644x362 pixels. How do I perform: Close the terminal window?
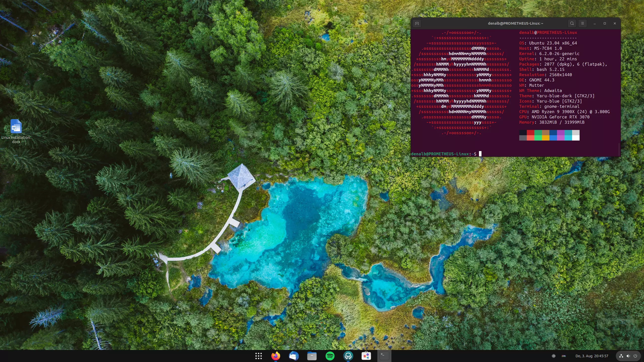tap(615, 23)
